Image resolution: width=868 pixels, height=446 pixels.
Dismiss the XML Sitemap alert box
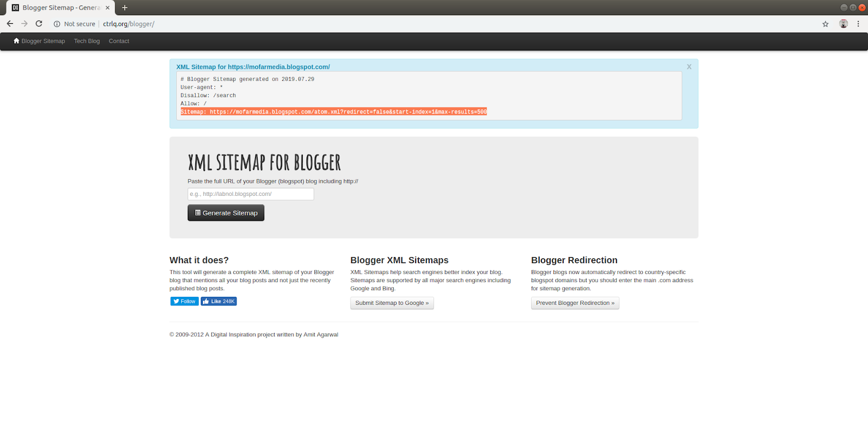689,67
